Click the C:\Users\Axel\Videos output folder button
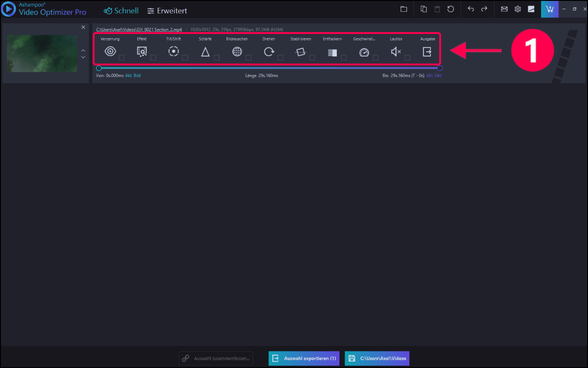Image resolution: width=588 pixels, height=368 pixels. pyautogui.click(x=376, y=358)
